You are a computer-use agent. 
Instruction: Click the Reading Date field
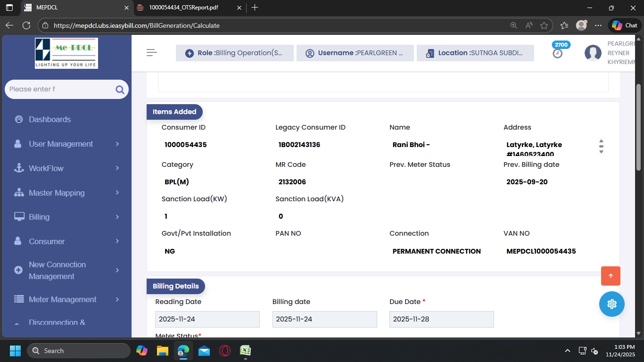(207, 319)
